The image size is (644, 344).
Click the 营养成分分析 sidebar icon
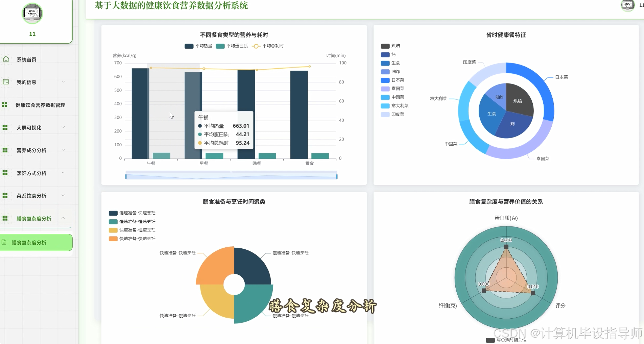[5, 150]
